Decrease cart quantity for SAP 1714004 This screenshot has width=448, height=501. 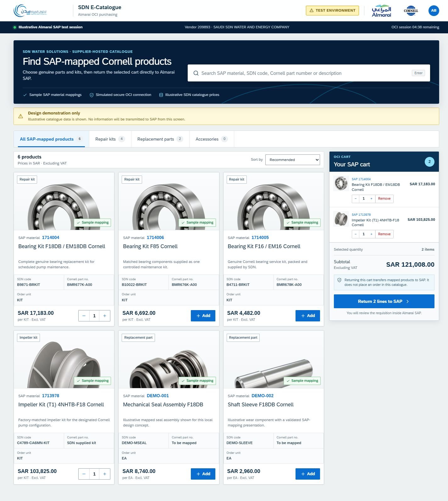click(356, 199)
